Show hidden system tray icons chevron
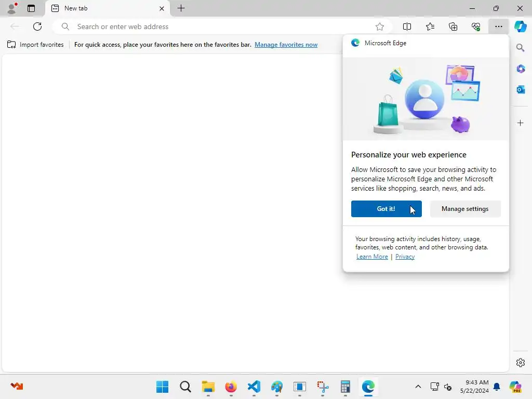The width and height of the screenshot is (532, 399). (x=418, y=387)
